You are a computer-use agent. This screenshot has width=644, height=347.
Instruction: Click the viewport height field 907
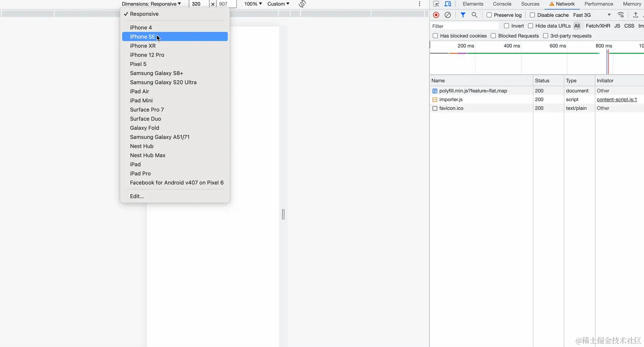point(227,4)
